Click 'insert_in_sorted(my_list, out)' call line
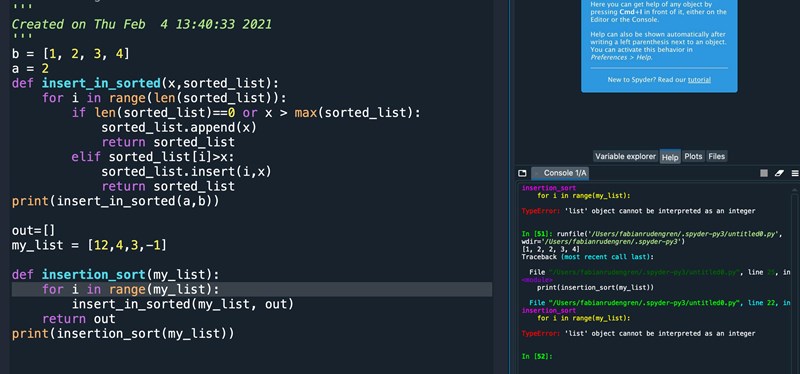The width and height of the screenshot is (800, 374). click(x=183, y=305)
